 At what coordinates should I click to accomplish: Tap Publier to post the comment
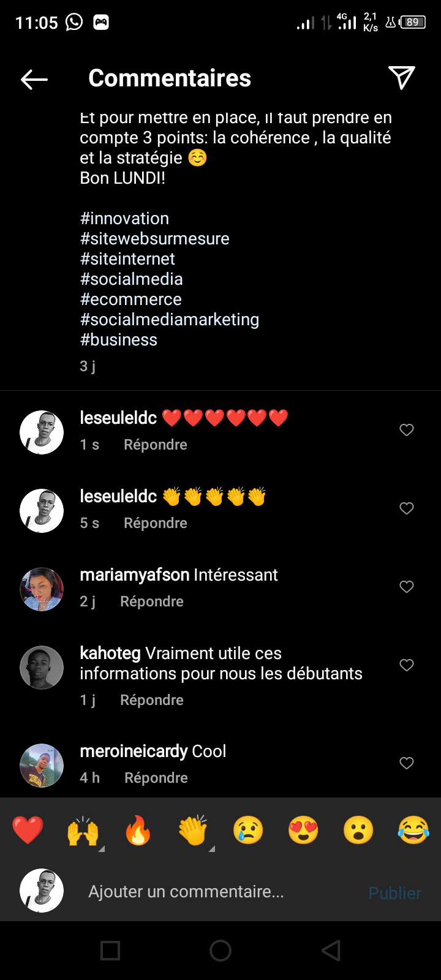394,893
